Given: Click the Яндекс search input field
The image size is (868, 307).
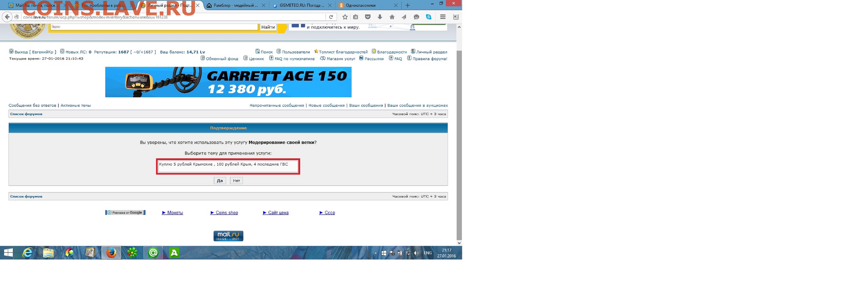Looking at the screenshot, I should click(x=154, y=27).
